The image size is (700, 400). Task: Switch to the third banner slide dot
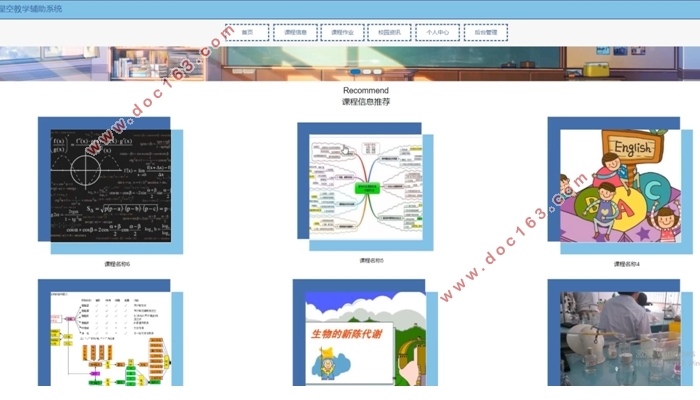pos(378,71)
